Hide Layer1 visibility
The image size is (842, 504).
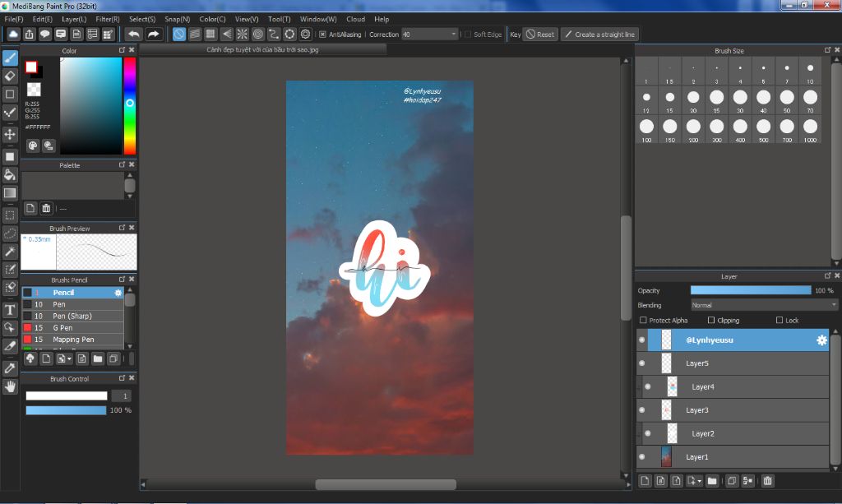[x=641, y=457]
